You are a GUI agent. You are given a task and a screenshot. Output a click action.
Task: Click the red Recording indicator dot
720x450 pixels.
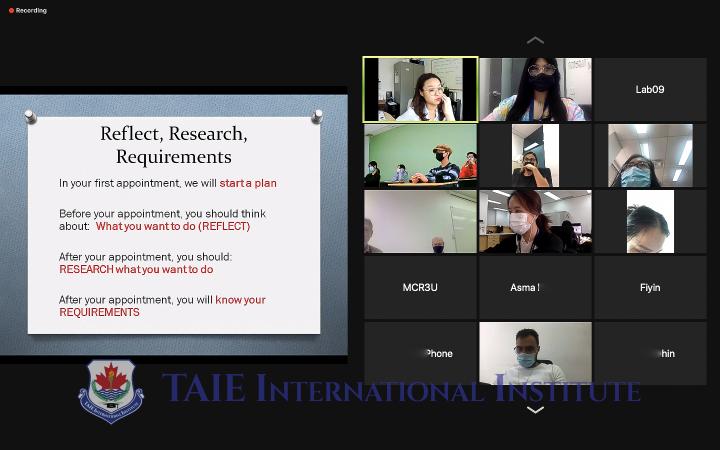11,10
